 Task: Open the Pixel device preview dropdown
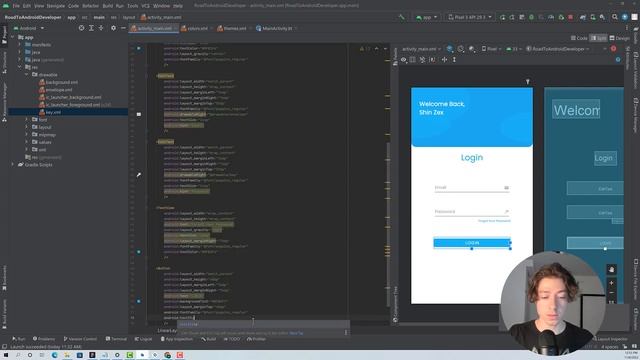[491, 49]
